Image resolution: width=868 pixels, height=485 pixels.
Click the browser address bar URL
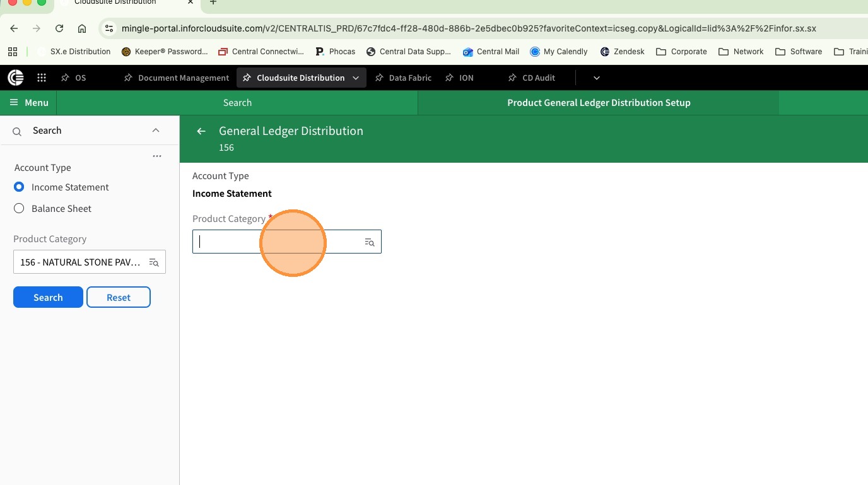pyautogui.click(x=469, y=28)
